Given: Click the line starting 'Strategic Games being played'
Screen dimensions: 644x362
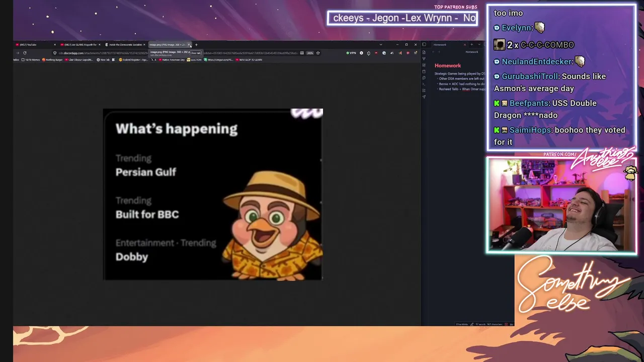Looking at the screenshot, I should pos(459,74).
